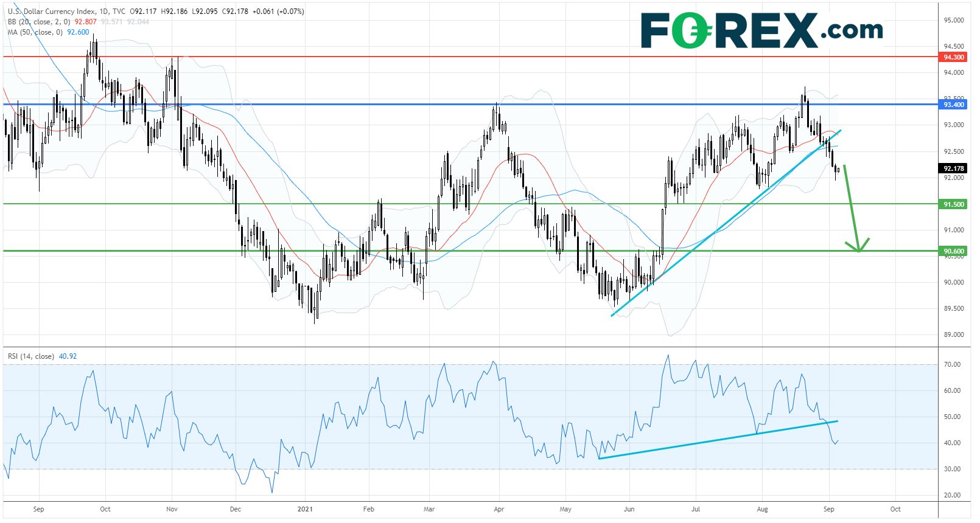Viewport: 980px width, 523px height.
Task: Open the RSI (14, close) indicator legend
Action: coord(30,356)
